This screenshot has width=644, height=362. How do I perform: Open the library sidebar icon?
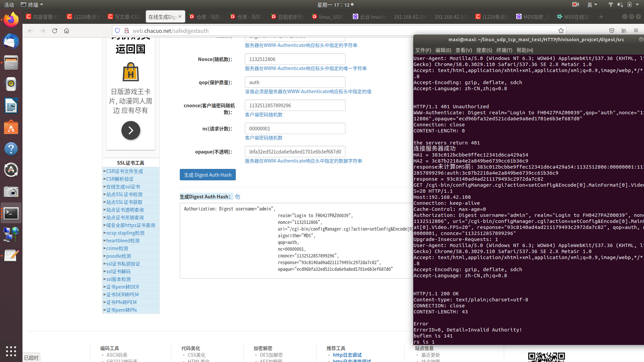[624, 31]
